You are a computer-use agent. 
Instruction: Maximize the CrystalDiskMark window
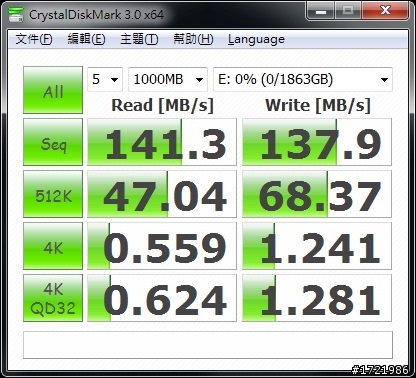348,11
